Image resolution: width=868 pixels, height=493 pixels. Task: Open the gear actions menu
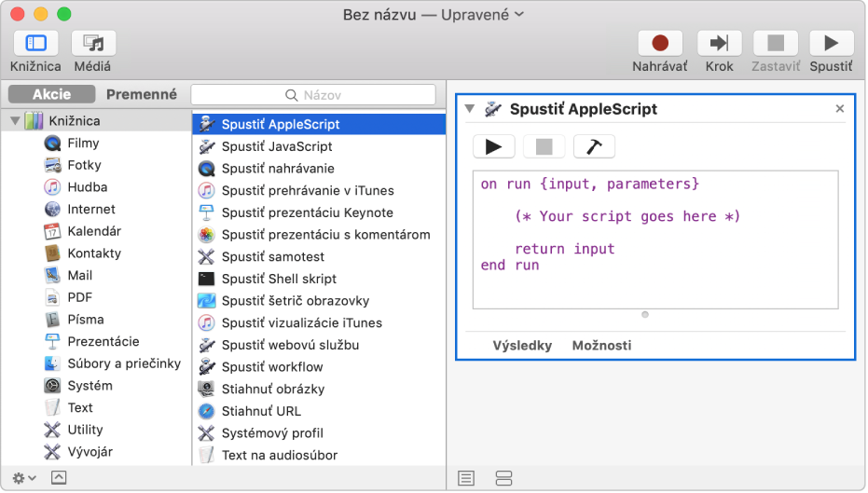click(x=24, y=479)
